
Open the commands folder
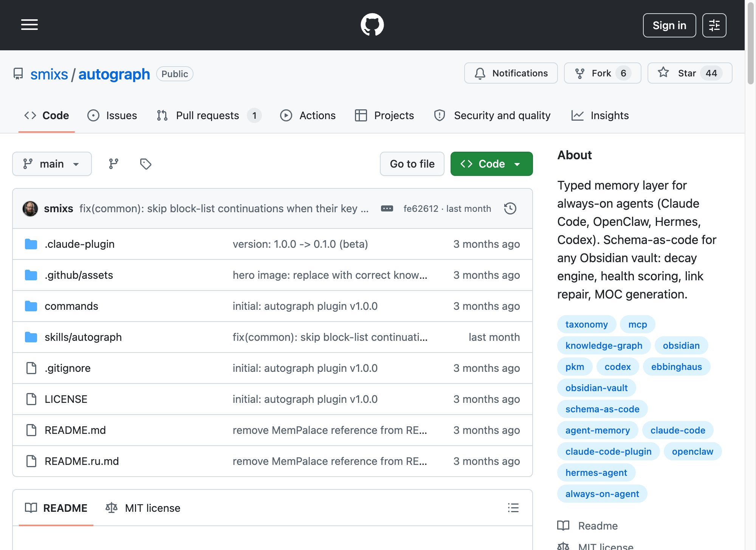pyautogui.click(x=71, y=306)
